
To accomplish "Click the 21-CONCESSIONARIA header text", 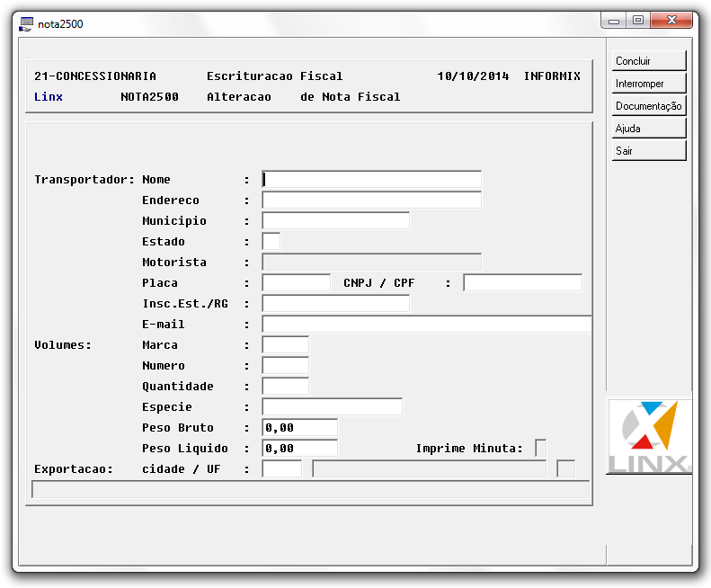I will click(x=94, y=76).
